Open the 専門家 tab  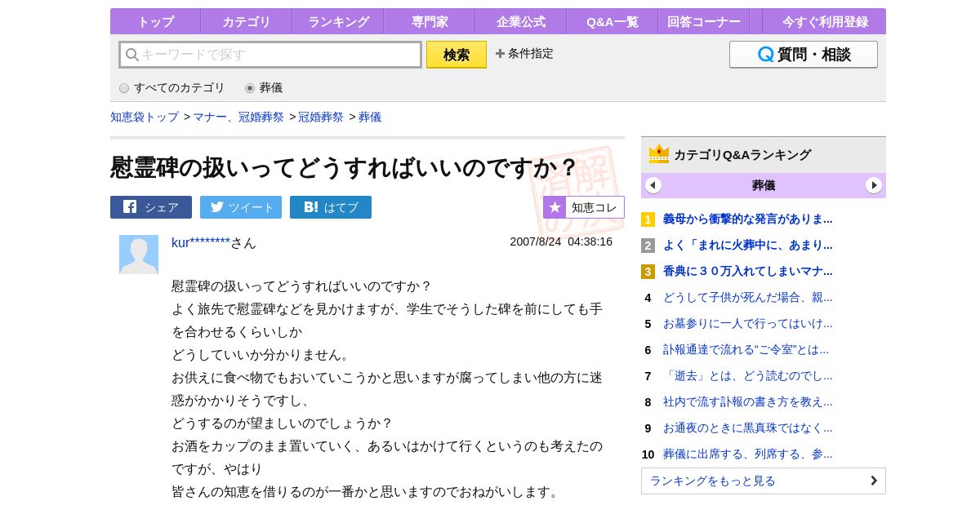pyautogui.click(x=429, y=21)
